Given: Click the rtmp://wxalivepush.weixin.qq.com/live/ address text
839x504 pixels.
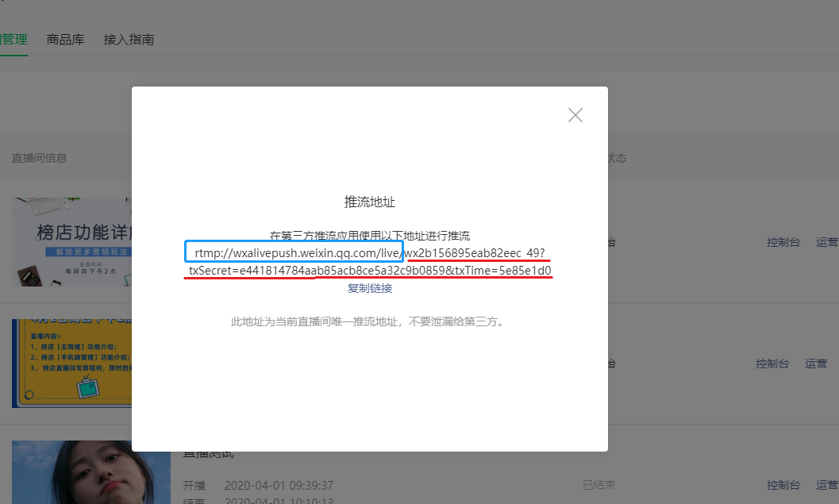Looking at the screenshot, I should pyautogui.click(x=295, y=252).
